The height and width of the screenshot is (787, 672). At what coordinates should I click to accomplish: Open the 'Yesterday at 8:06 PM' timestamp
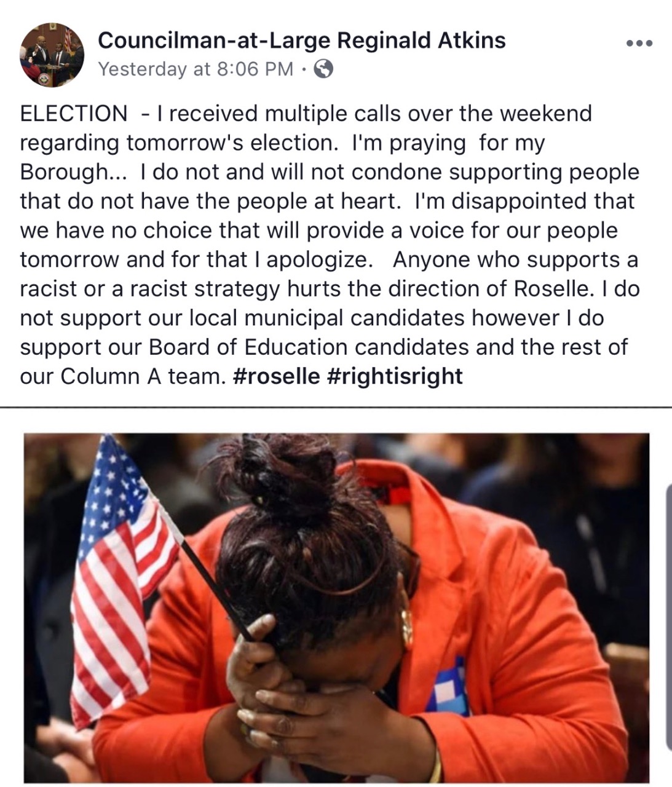[x=196, y=69]
